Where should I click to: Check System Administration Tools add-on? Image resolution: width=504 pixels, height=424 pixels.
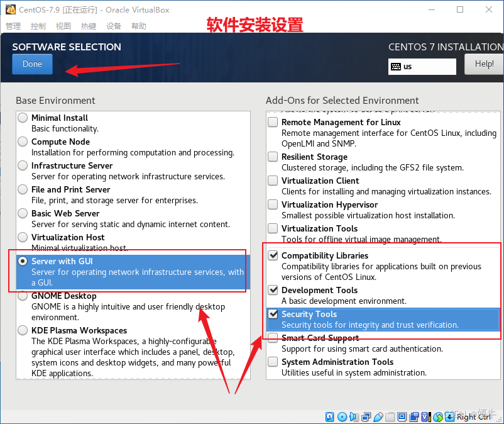[273, 362]
